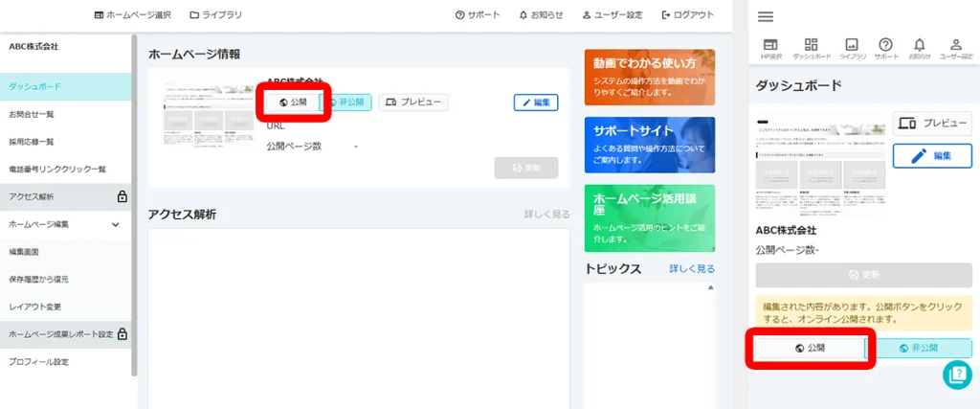Tap the お知らせ bell icon in mobile toolbar
980x409 pixels.
(920, 50)
